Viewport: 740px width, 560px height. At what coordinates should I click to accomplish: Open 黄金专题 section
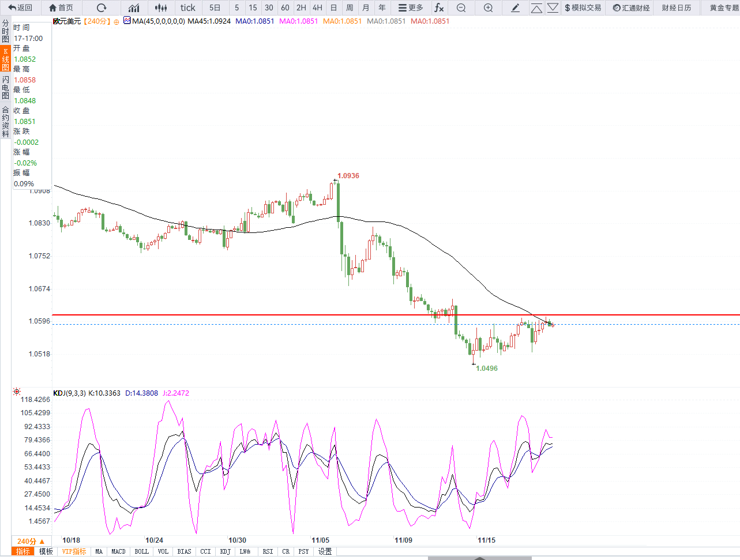pos(724,7)
